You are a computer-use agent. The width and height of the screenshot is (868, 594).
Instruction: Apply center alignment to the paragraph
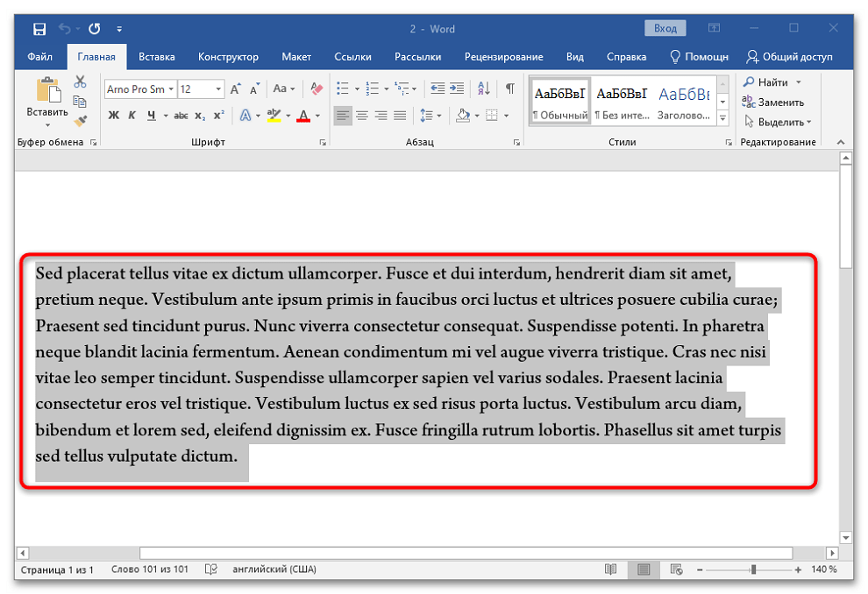[x=361, y=116]
